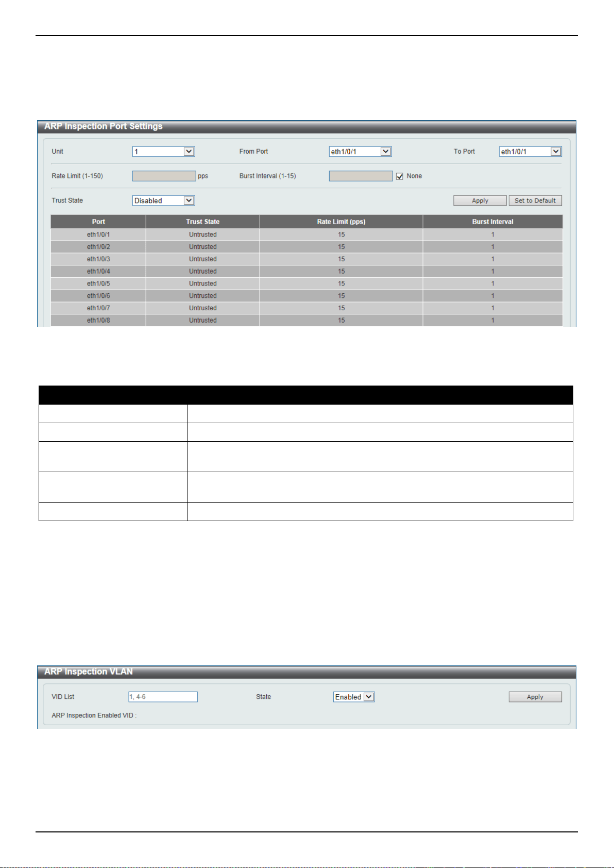This screenshot has width=614, height=868.
Task: Select the eth1/0/3 row port cell
Action: click(98, 259)
